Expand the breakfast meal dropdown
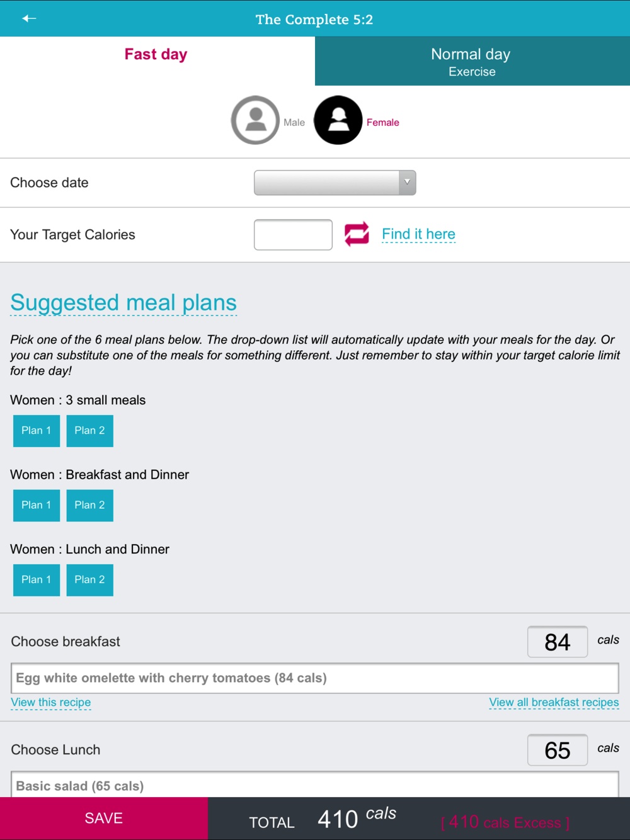Screen dimensions: 630x840 click(x=314, y=678)
